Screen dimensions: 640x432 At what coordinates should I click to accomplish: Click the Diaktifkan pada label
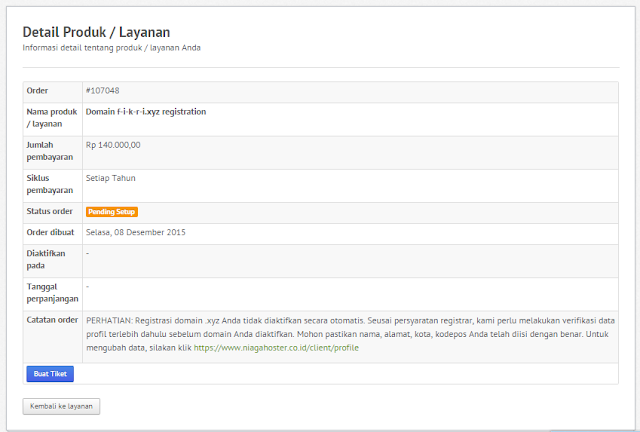(x=46, y=259)
